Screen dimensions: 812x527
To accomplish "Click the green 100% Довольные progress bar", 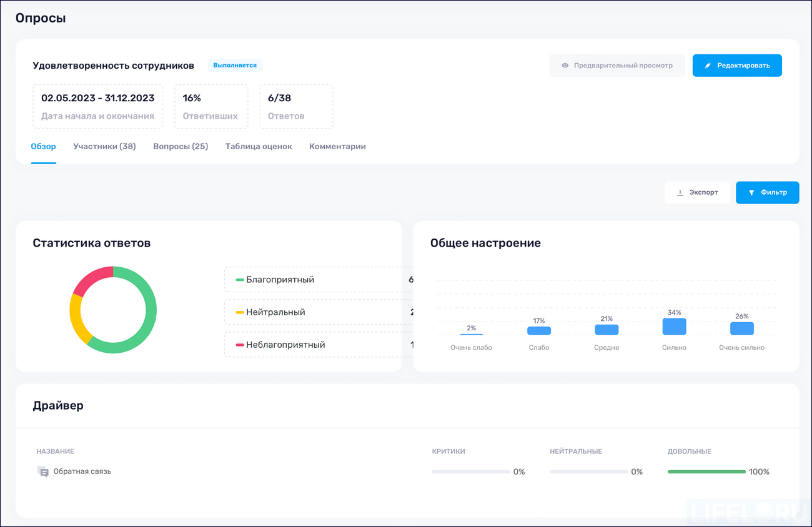I will click(x=706, y=471).
